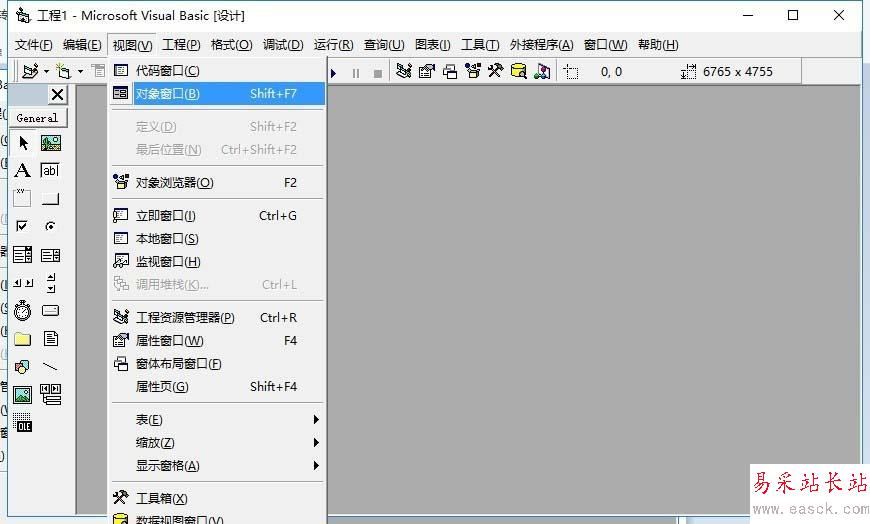
Task: Choose 工程资源管理器(P) menu item
Action: [218, 318]
